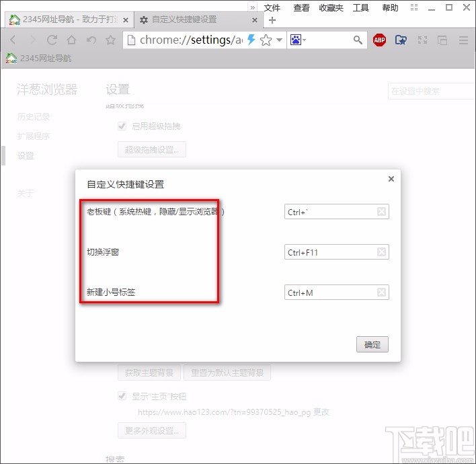Go forward with the forward arrow
The height and width of the screenshot is (464, 476).
point(33,40)
